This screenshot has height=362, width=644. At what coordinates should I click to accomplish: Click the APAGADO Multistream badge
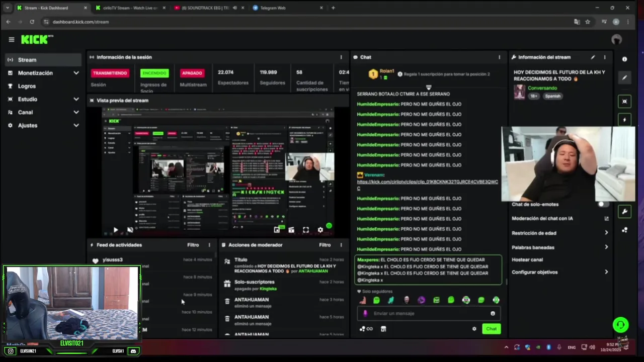[192, 73]
